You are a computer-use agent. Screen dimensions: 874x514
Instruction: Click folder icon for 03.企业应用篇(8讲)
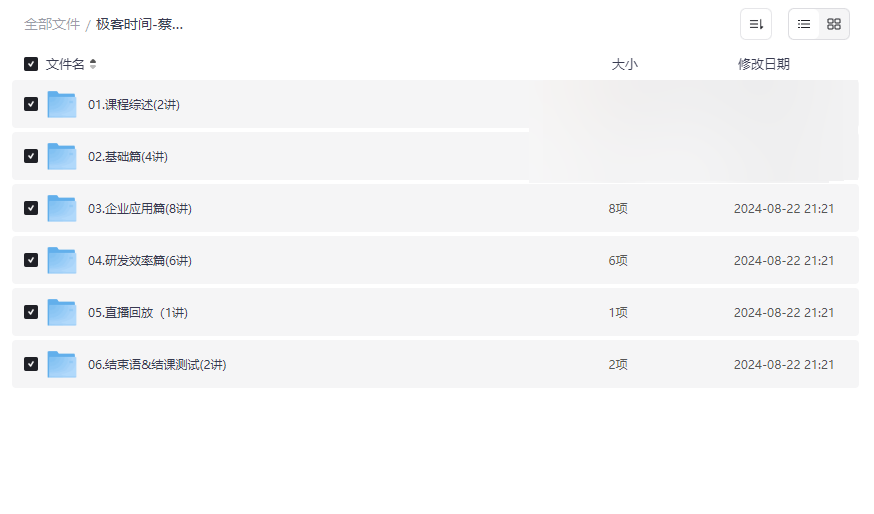pos(62,208)
